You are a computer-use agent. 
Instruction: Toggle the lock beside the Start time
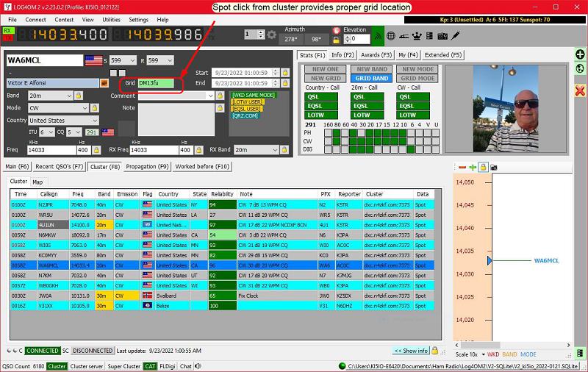(x=285, y=73)
